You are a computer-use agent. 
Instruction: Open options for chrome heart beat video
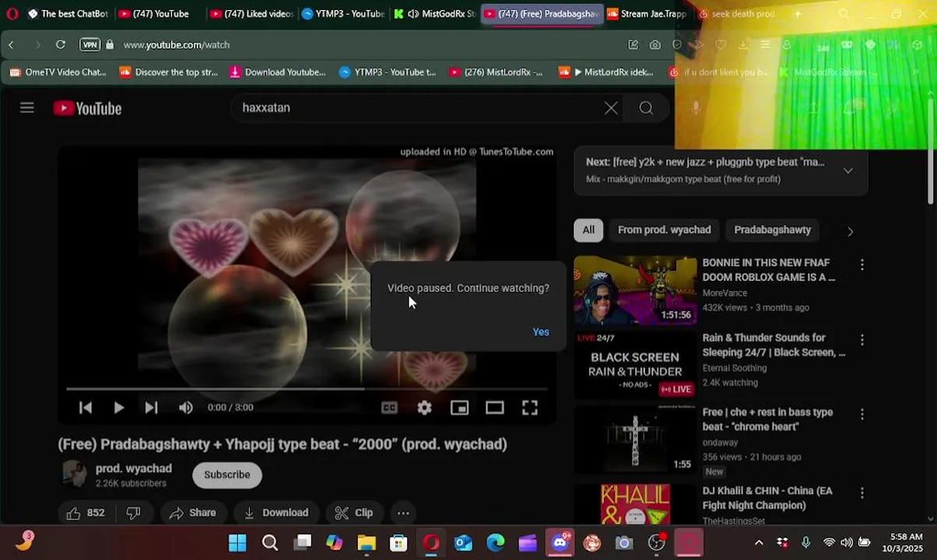point(862,415)
